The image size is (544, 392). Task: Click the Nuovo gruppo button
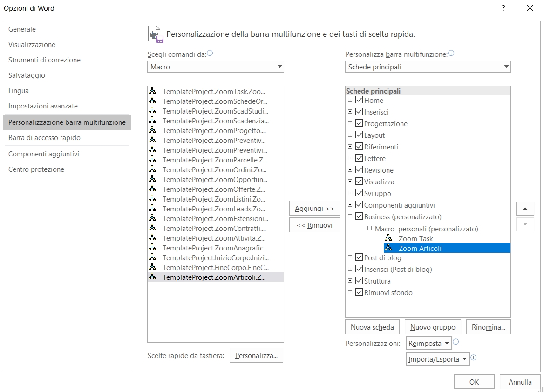click(433, 327)
